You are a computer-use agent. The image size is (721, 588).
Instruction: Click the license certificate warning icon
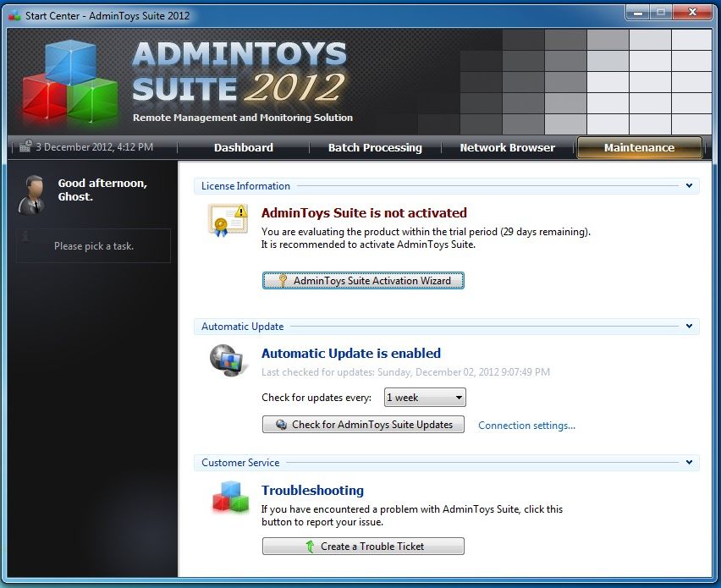[228, 220]
